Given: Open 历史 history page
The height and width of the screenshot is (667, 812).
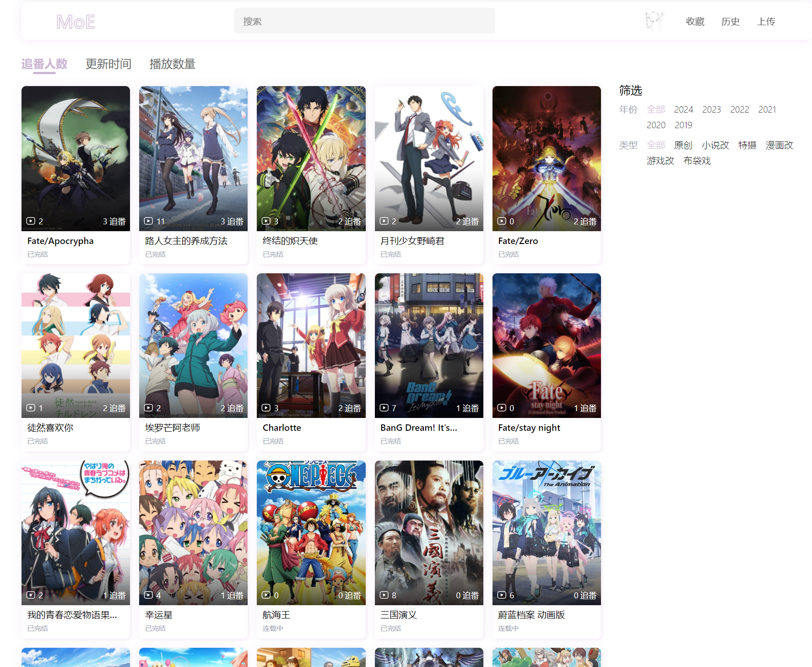Looking at the screenshot, I should tap(731, 22).
